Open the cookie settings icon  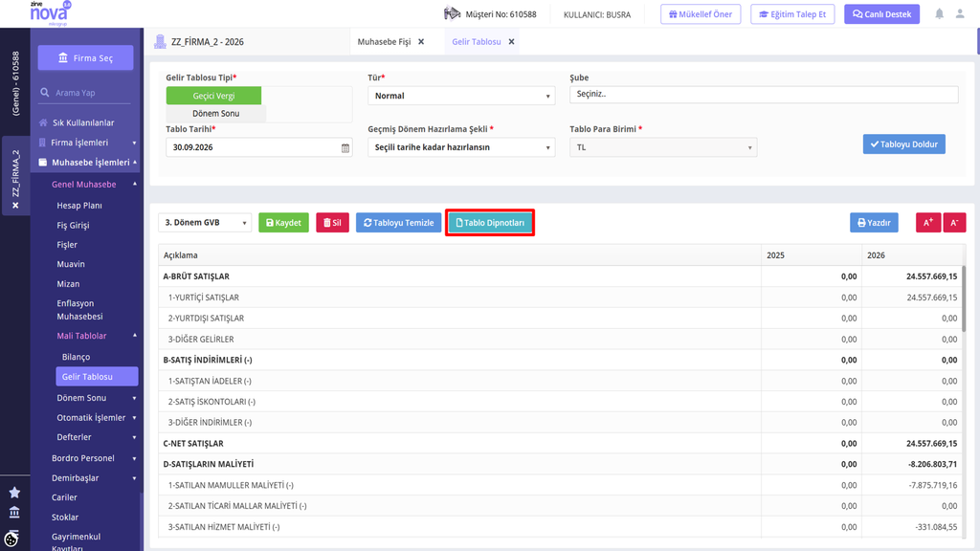[11, 539]
